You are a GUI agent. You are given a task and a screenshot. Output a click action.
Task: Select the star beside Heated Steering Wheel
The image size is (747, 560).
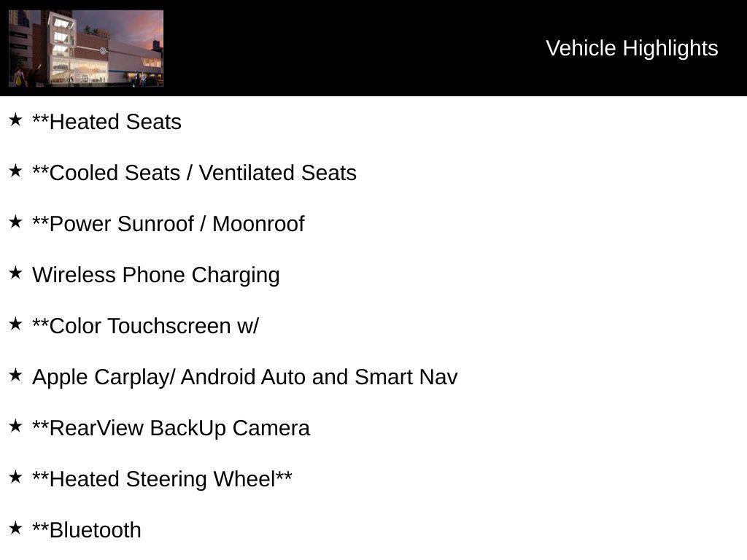(x=15, y=477)
